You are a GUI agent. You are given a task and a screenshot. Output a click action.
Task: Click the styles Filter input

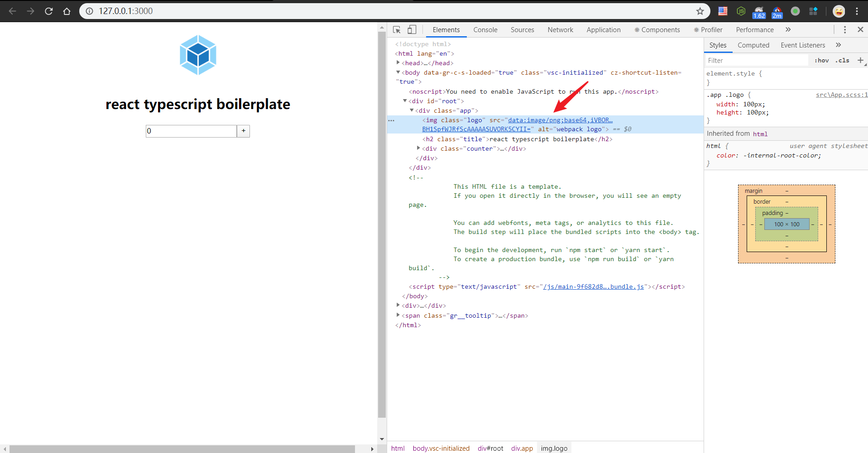(756, 61)
